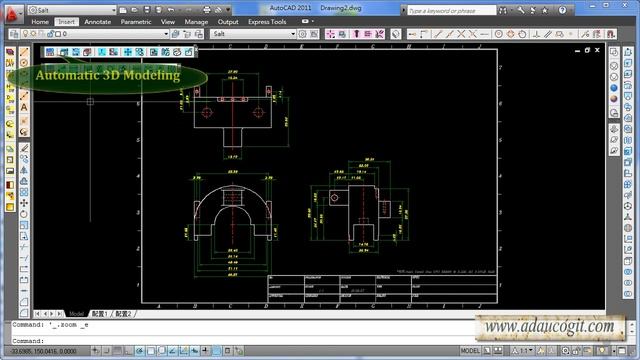Click the keyword search input field
640x360 pixels.
[x=451, y=10]
